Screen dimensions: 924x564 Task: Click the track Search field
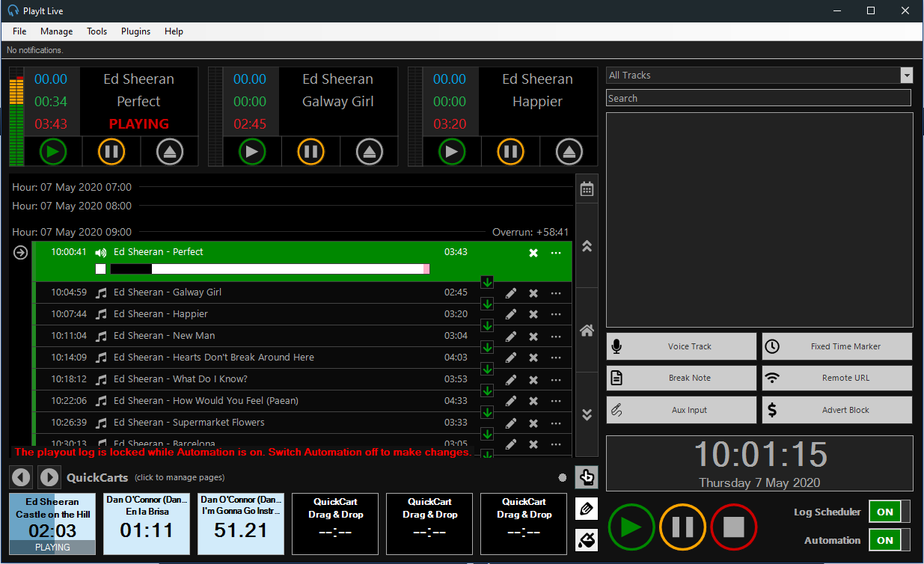click(759, 98)
